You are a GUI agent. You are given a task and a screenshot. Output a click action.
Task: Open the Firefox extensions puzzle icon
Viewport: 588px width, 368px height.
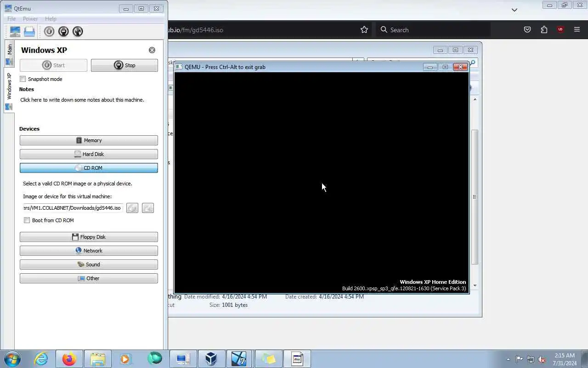544,30
